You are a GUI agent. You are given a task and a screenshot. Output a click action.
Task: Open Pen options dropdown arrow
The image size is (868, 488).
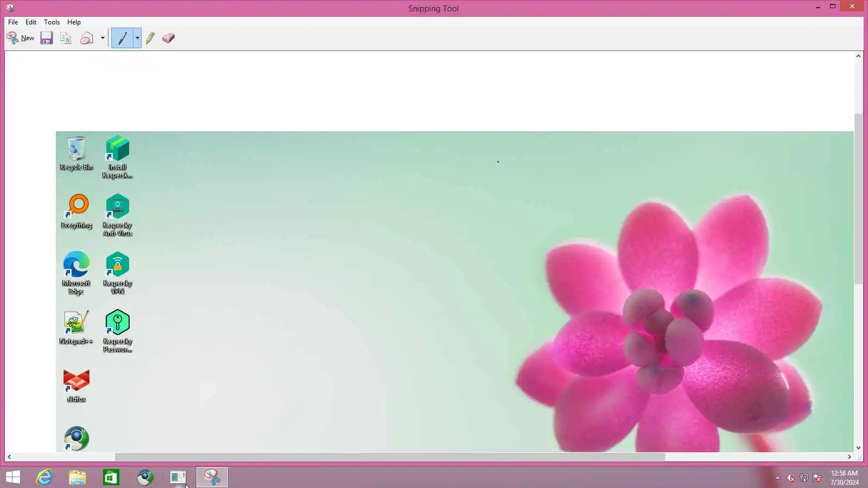pos(137,38)
